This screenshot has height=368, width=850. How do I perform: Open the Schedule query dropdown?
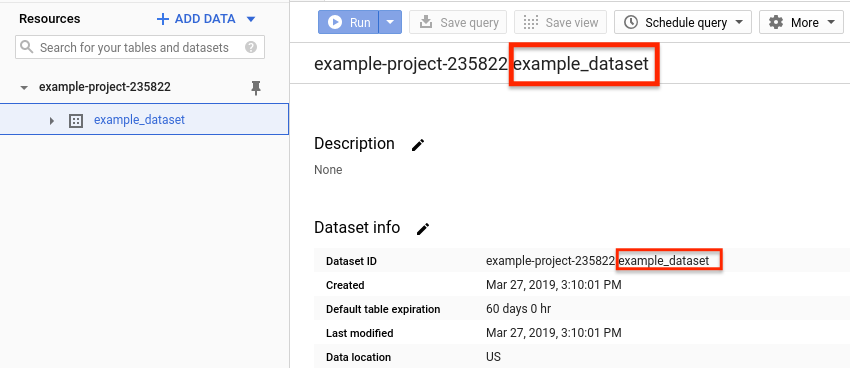tap(683, 22)
